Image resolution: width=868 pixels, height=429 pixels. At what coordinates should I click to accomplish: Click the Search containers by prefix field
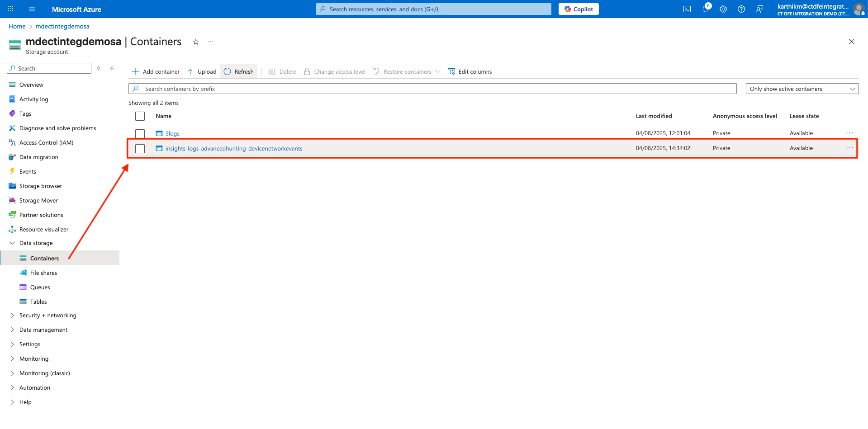click(x=432, y=89)
